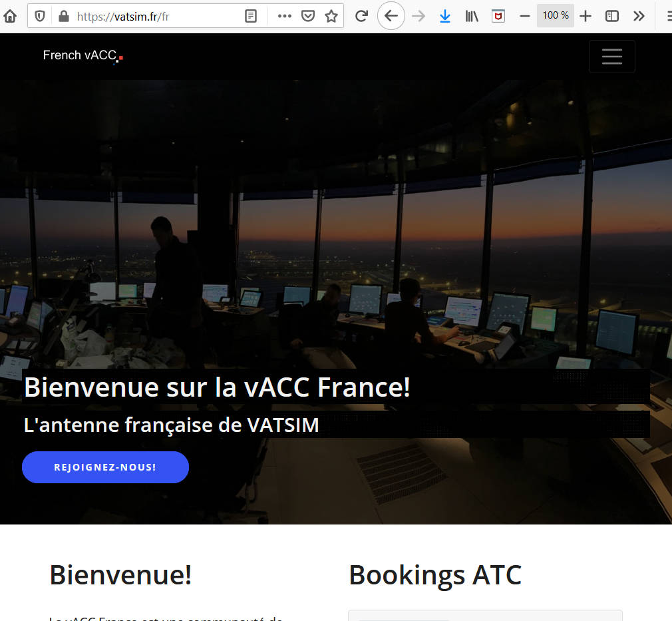Save page to Pocket icon

point(308,16)
